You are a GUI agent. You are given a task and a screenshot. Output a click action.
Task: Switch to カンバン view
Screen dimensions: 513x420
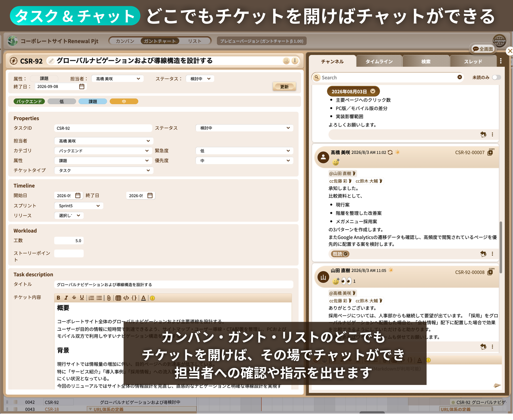125,41
